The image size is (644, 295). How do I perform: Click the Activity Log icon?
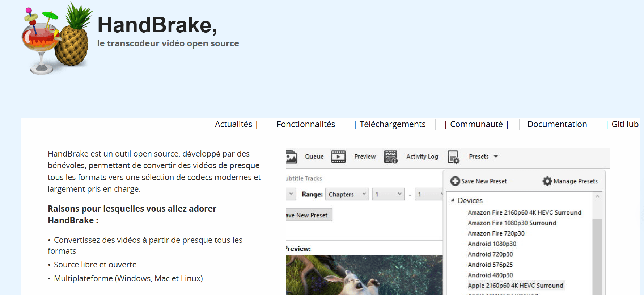391,157
